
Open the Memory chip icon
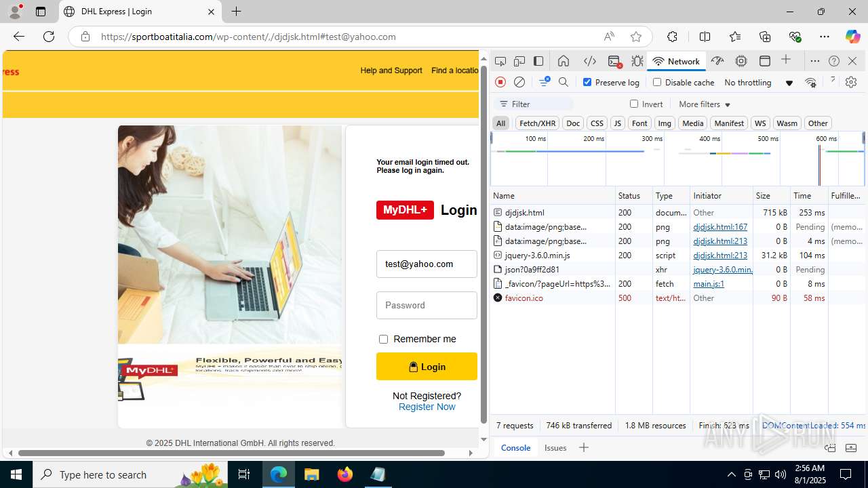(x=741, y=61)
